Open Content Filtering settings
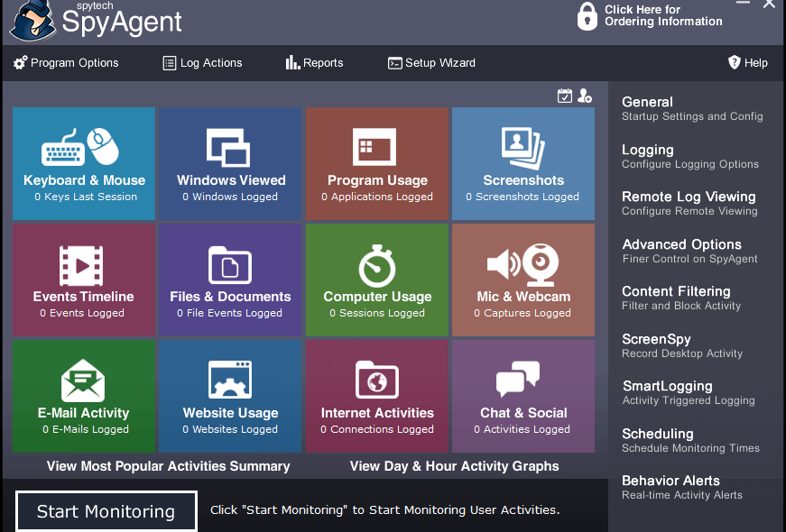786x532 pixels. tap(681, 298)
